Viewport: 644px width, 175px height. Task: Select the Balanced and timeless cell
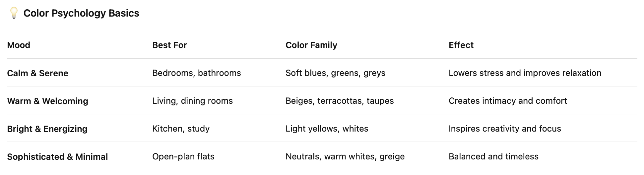click(x=494, y=156)
